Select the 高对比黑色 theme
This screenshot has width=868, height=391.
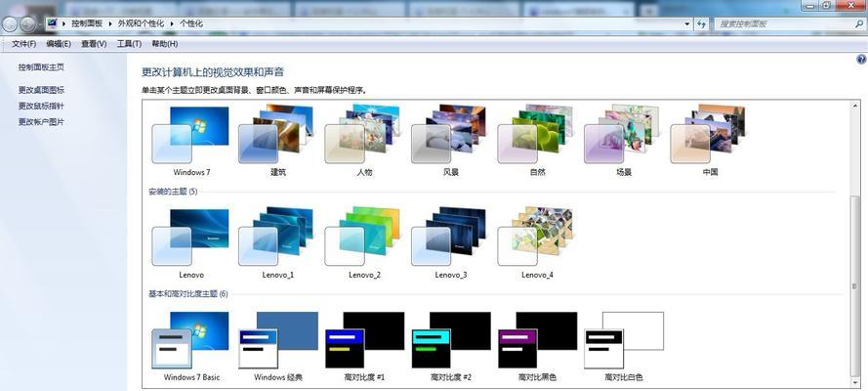(536, 346)
